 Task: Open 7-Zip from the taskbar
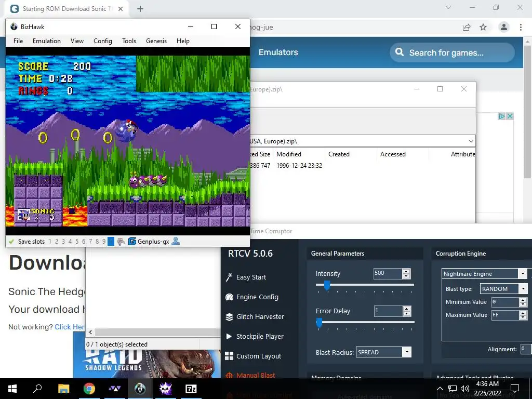[191, 389]
